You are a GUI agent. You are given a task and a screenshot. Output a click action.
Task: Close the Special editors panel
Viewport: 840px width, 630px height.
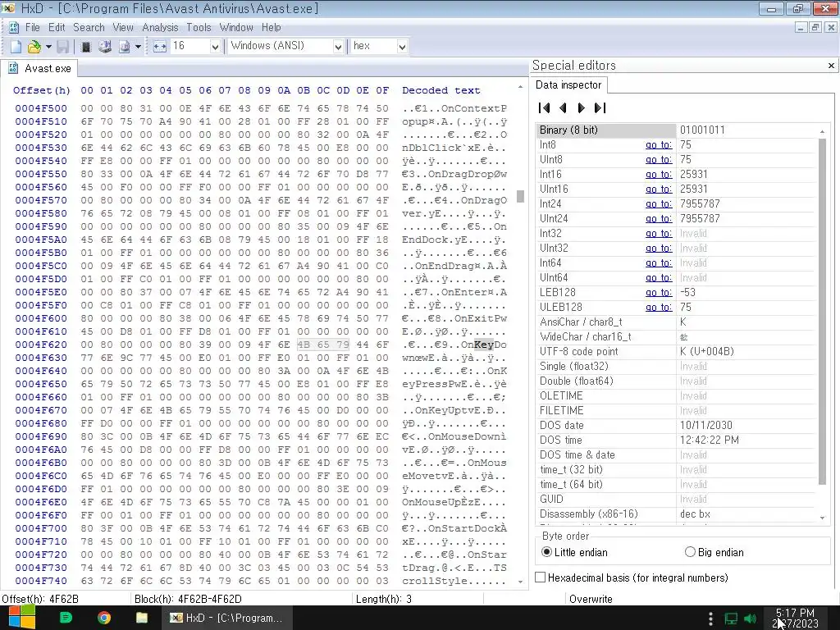point(831,66)
